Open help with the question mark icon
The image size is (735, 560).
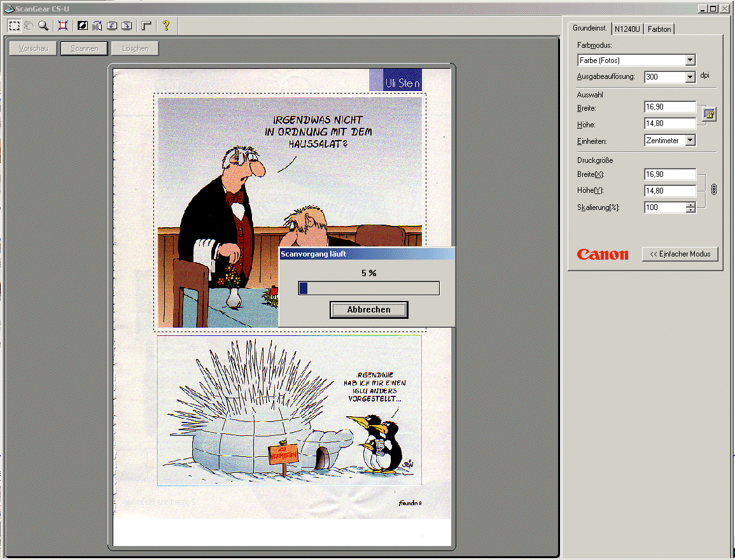(x=166, y=26)
